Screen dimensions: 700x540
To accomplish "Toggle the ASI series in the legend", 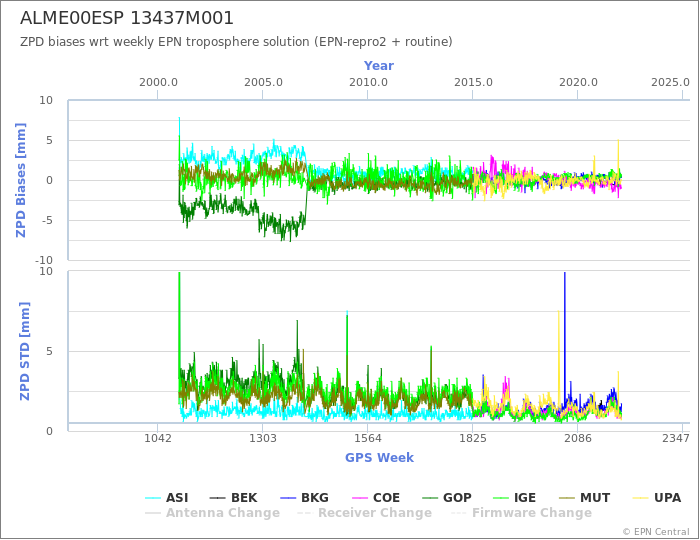I will point(167,498).
